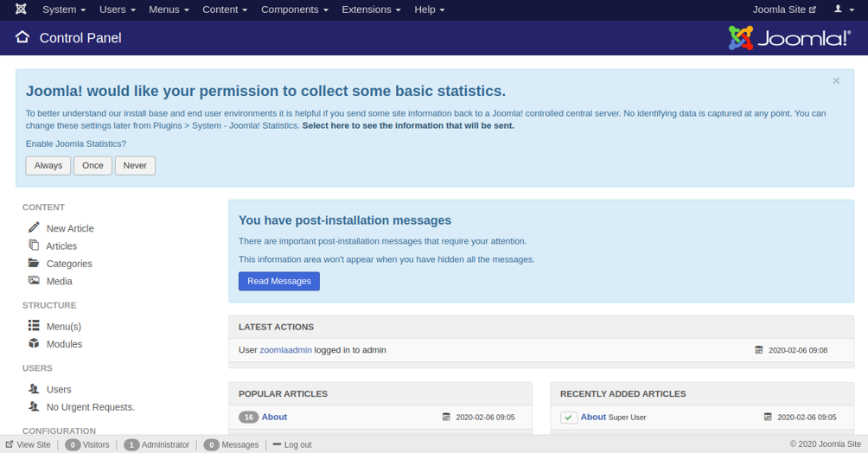The image size is (868, 453).
Task: Click the caret beside the user icon
Action: coord(852,10)
